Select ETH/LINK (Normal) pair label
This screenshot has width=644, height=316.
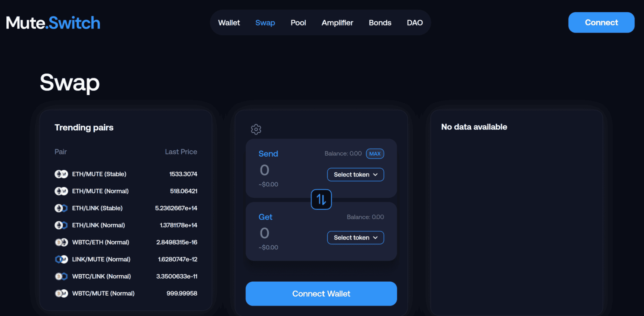click(x=98, y=225)
